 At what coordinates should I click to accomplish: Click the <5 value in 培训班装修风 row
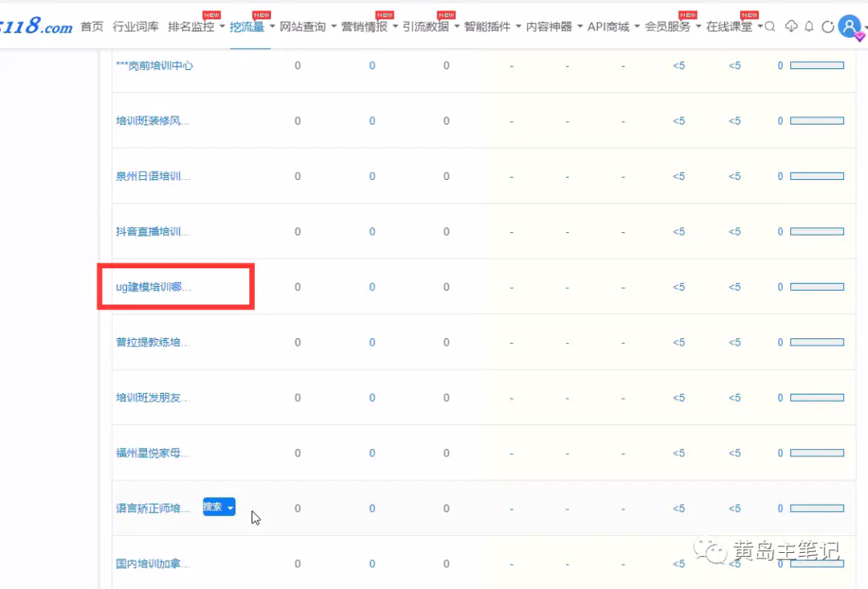click(679, 121)
